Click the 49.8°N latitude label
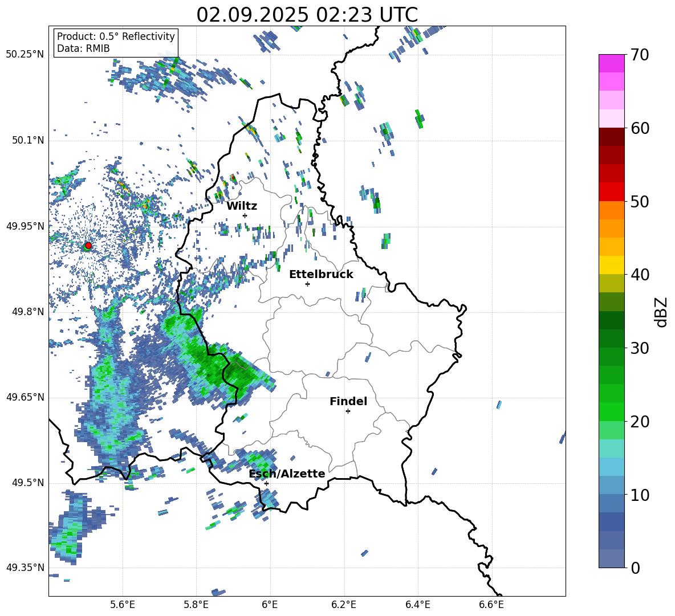Viewport: 675px width, 616px height. click(28, 312)
